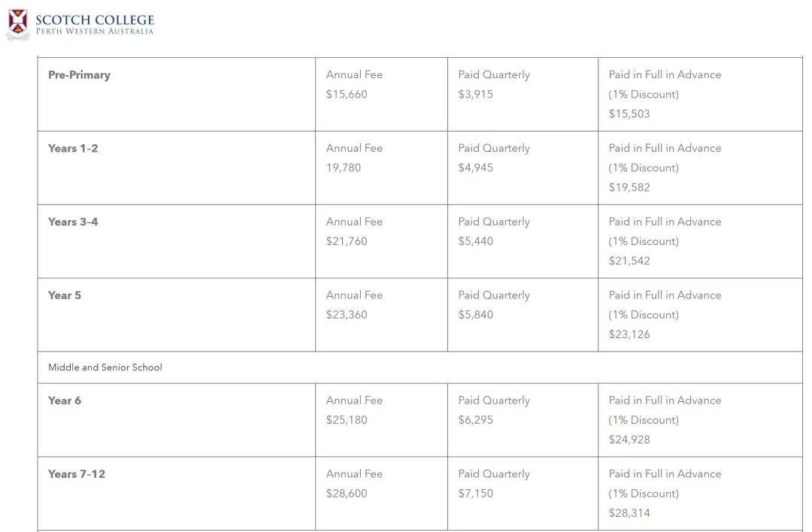The image size is (812, 532).
Task: Click the Pre-Primary annual fee $15,660
Action: coord(347,94)
